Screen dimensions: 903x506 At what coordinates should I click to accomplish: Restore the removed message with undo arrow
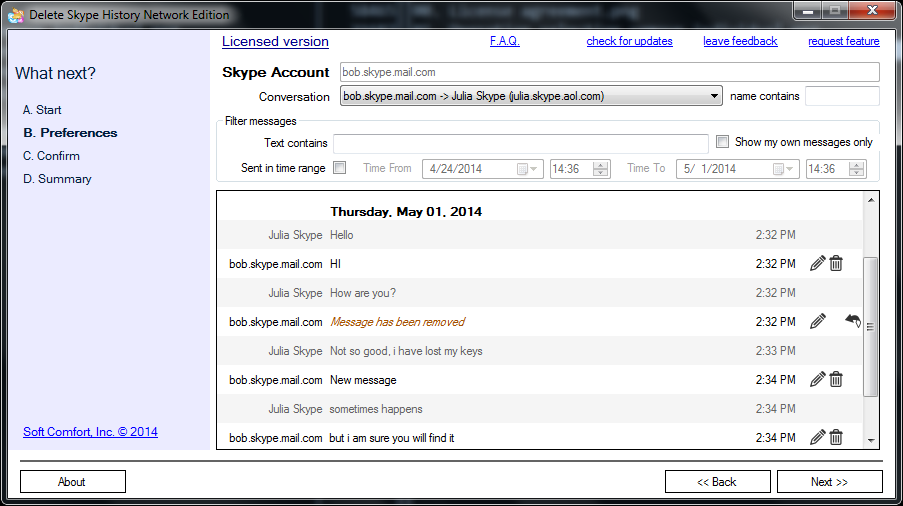(x=853, y=321)
